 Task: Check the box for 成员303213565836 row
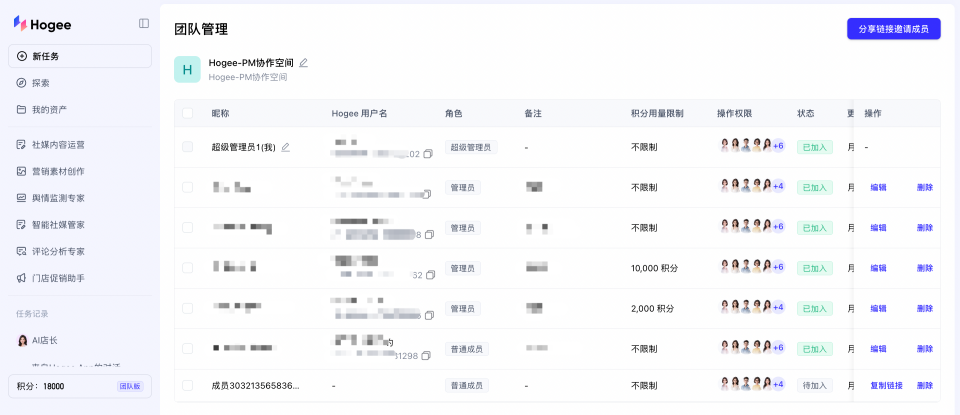coord(187,386)
